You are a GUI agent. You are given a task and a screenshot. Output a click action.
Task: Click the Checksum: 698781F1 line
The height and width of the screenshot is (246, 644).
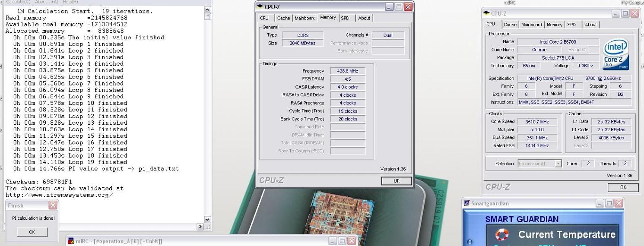click(x=39, y=182)
